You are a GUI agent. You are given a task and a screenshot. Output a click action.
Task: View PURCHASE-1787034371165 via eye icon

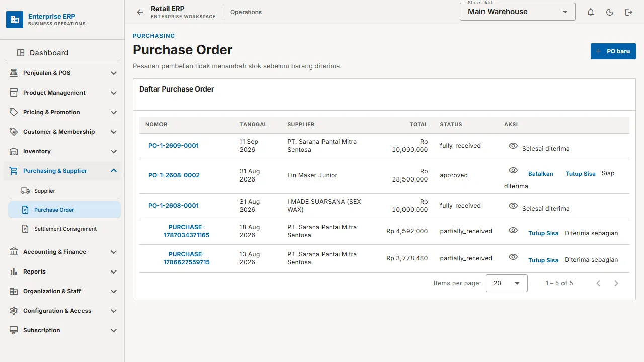[513, 230]
